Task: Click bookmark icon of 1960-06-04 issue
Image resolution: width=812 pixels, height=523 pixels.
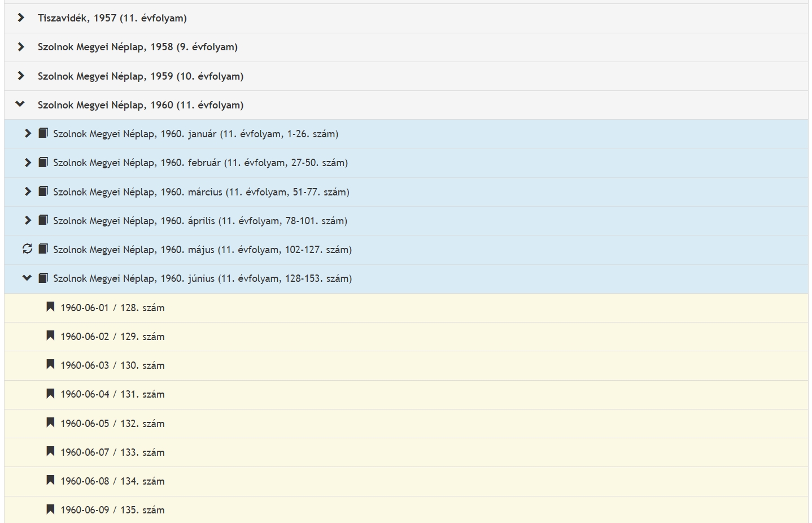Action: click(50, 393)
